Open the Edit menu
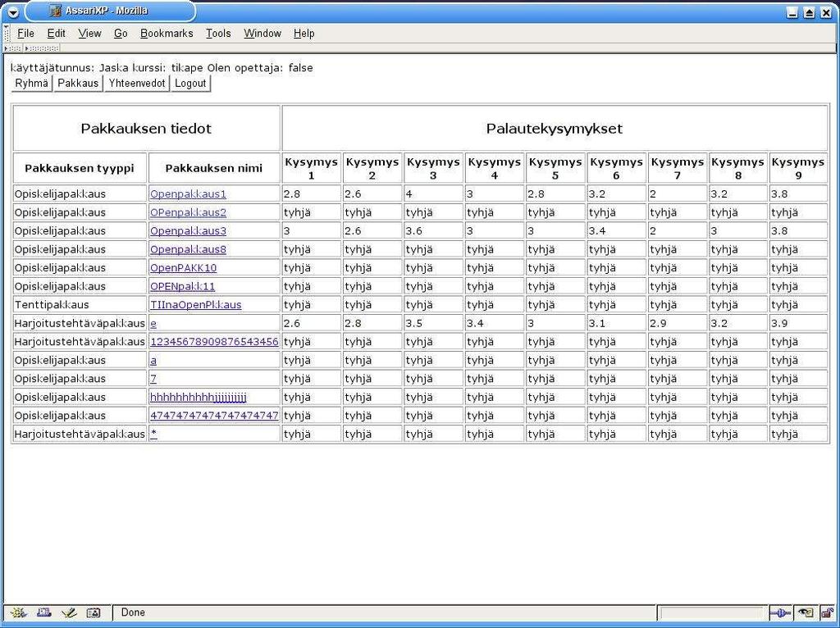This screenshot has height=628, width=840. [x=57, y=33]
